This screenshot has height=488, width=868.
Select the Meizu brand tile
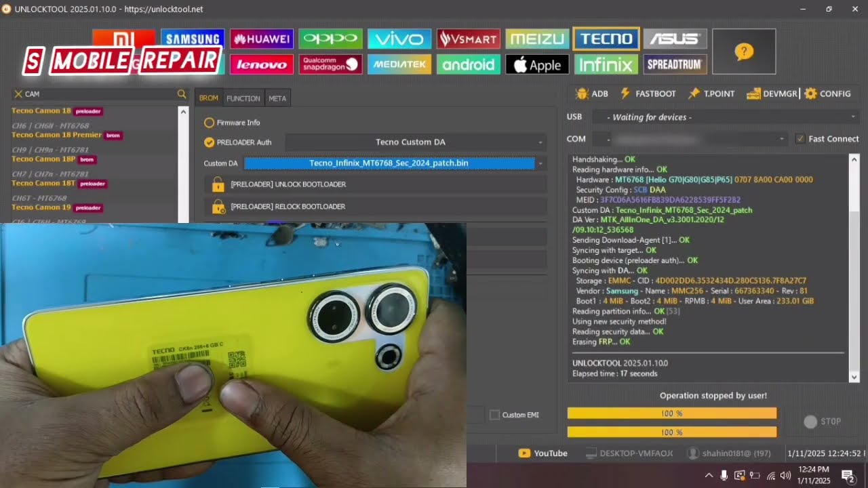(537, 39)
